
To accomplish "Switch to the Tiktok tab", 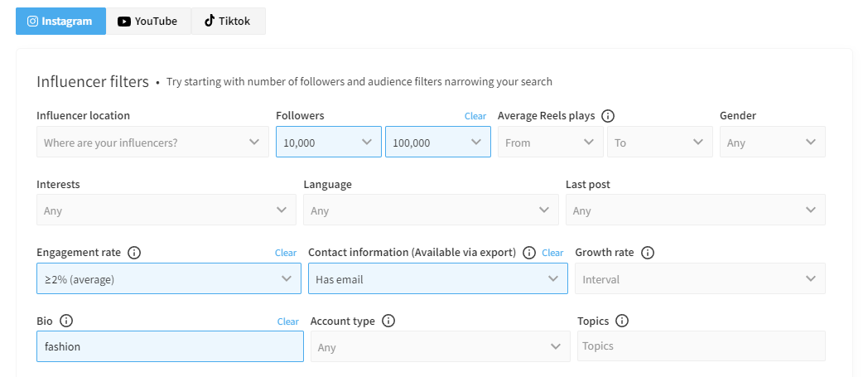I will click(x=228, y=22).
